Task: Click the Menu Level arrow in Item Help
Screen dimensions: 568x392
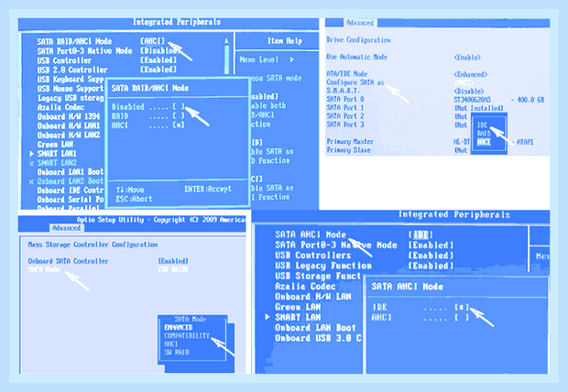Action: (291, 60)
